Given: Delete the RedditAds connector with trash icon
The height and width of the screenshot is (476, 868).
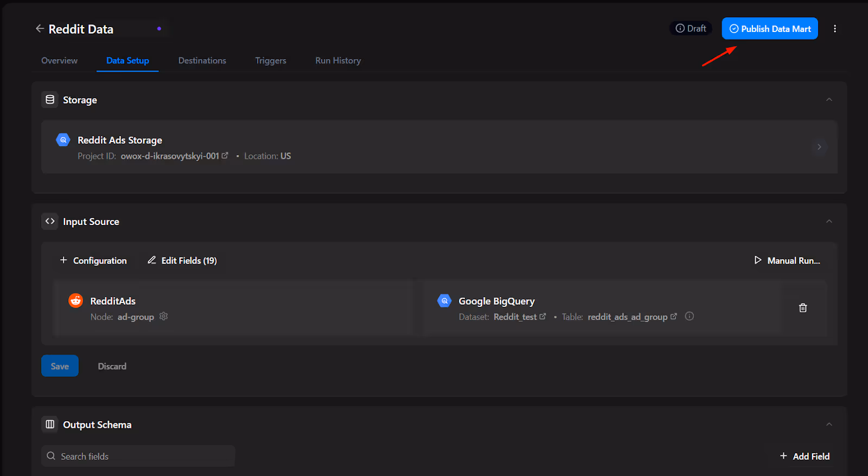Looking at the screenshot, I should pos(803,308).
